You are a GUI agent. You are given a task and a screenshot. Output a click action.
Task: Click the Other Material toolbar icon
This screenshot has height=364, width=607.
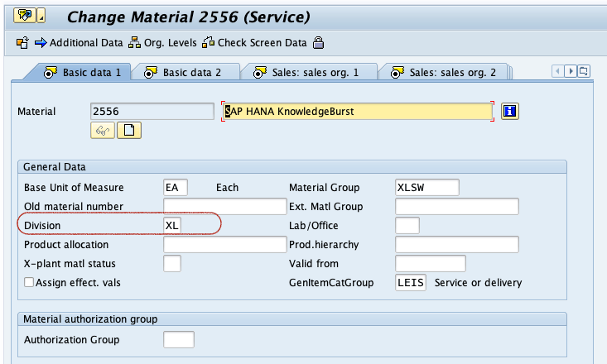point(22,42)
